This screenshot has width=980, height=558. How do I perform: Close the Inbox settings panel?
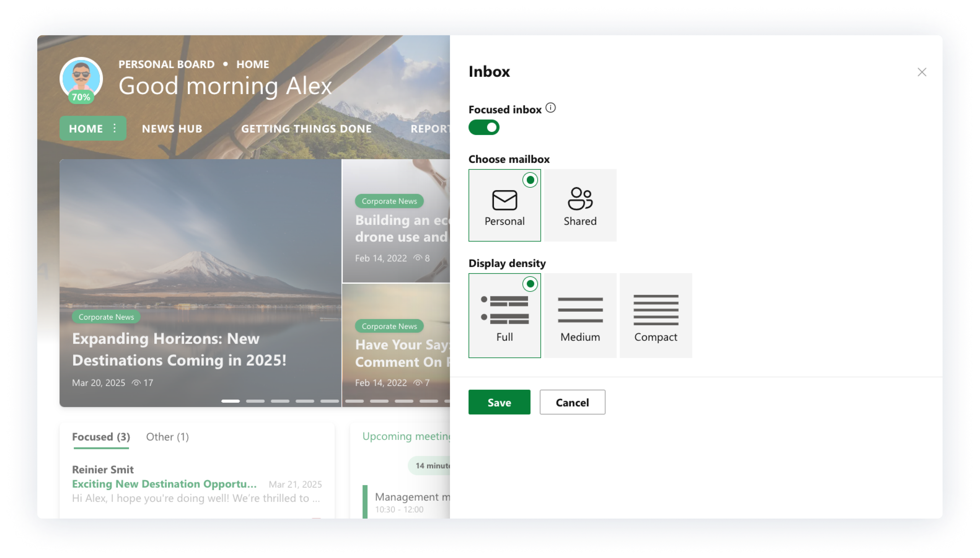[x=921, y=72]
